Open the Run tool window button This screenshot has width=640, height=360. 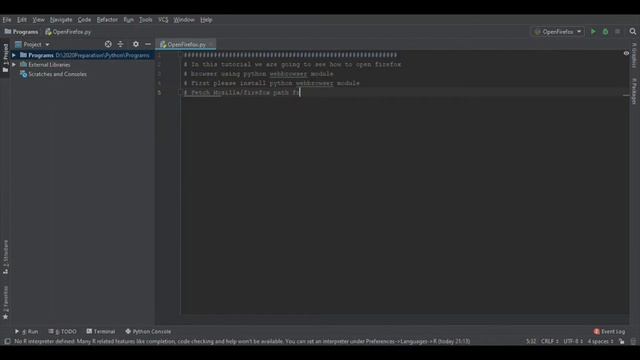tap(27, 331)
